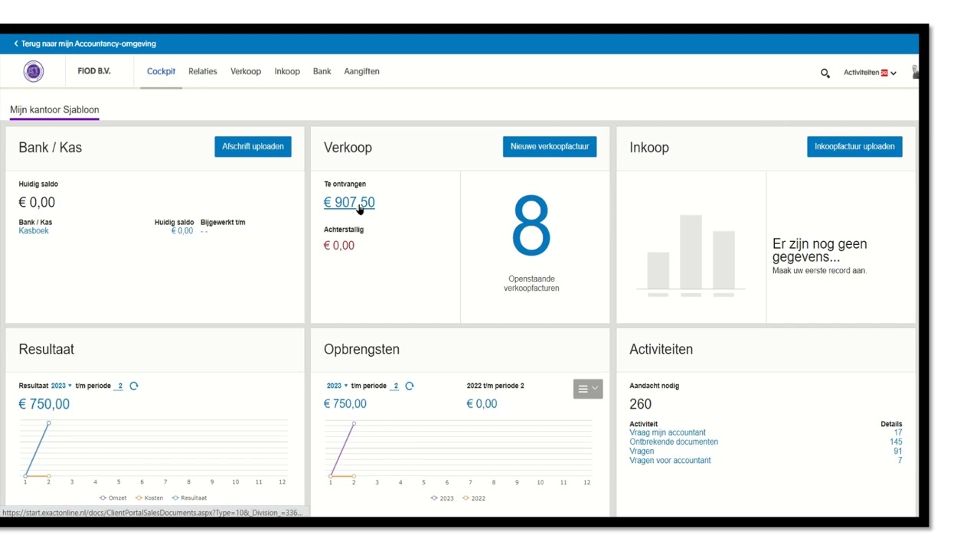This screenshot has height=551, width=980.
Task: Edit the Resultaat period field showing 2
Action: (x=119, y=386)
